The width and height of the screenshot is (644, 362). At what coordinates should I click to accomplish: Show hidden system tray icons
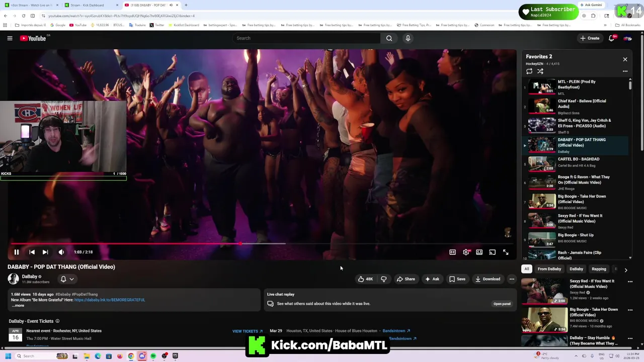coord(576,356)
